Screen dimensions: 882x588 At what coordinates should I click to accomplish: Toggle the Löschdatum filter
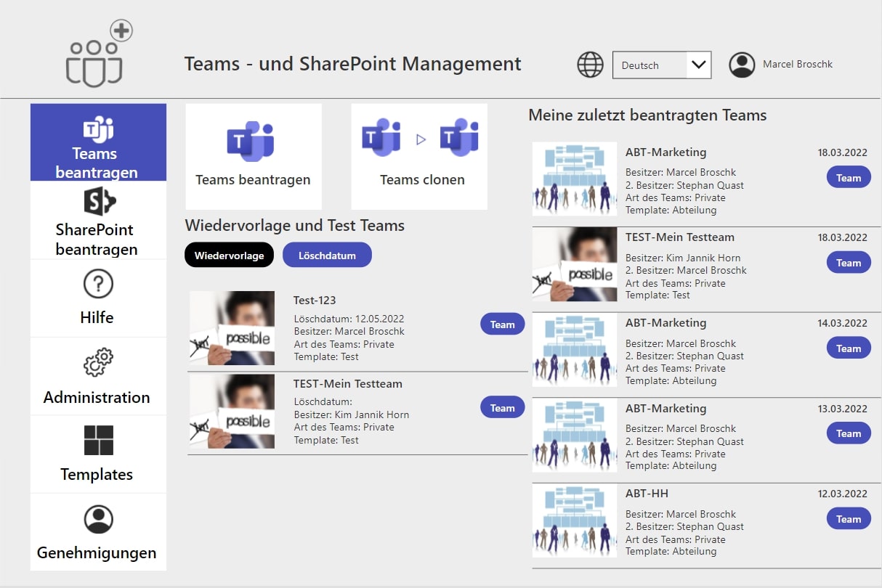327,256
